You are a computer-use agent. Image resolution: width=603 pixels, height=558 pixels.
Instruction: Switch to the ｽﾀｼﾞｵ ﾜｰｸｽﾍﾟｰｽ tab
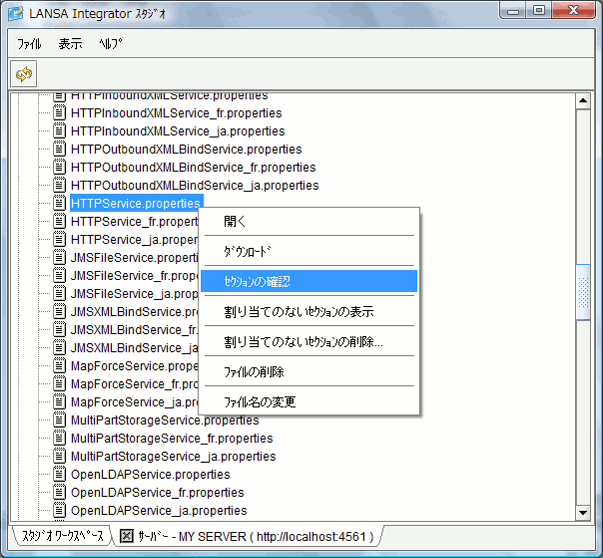62,536
